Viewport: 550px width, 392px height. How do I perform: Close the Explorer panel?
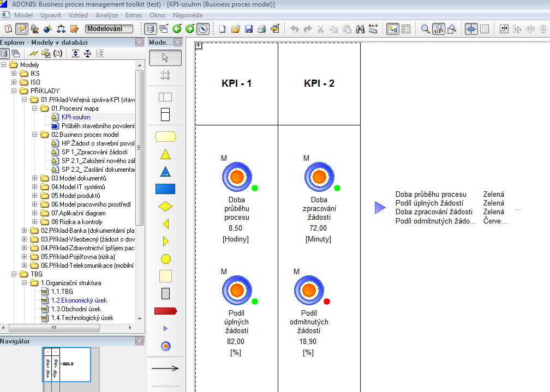coord(140,43)
